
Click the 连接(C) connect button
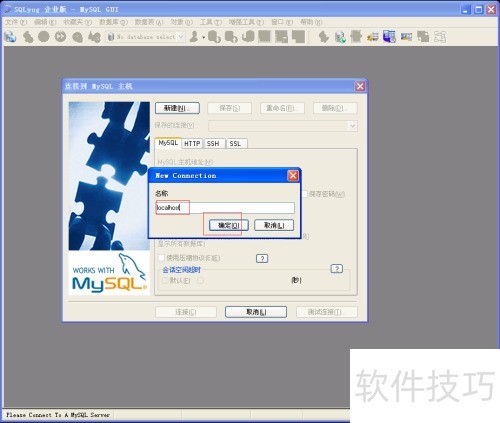pyautogui.click(x=186, y=312)
